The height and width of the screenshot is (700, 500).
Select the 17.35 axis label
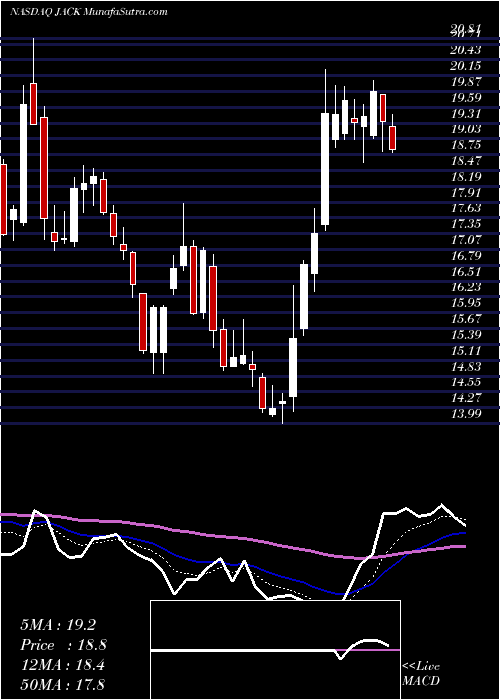(x=465, y=224)
